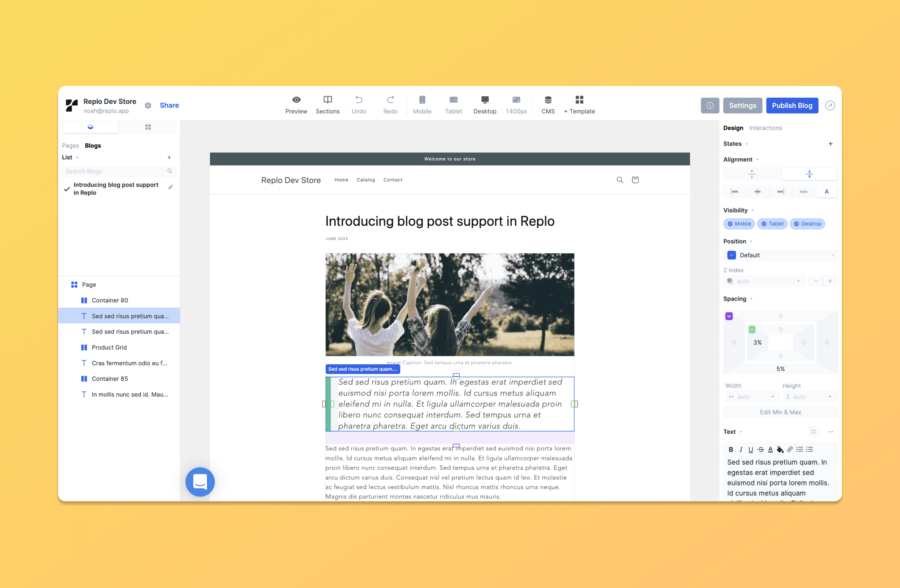The width and height of the screenshot is (900, 588).
Task: Switch to components grid panel tab
Action: pyautogui.click(x=148, y=127)
